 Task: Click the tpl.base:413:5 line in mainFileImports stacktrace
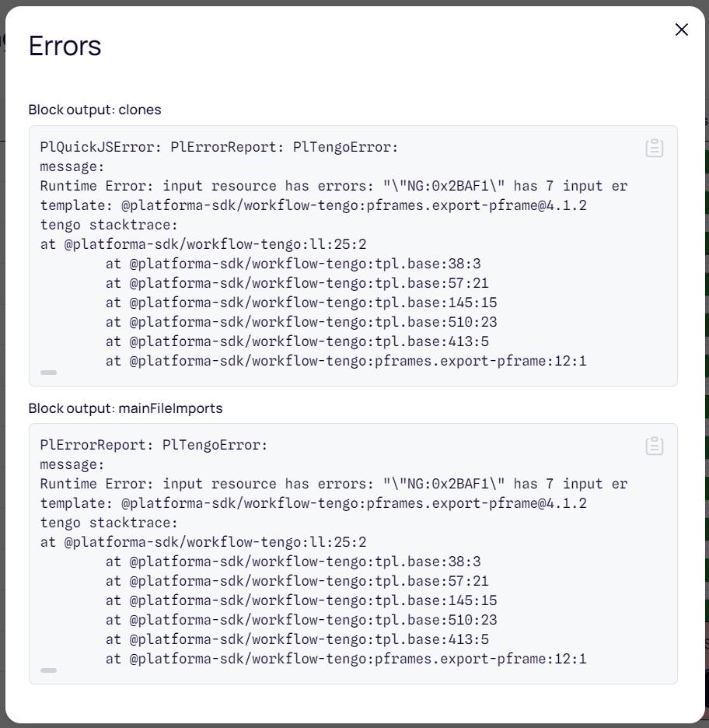[297, 639]
